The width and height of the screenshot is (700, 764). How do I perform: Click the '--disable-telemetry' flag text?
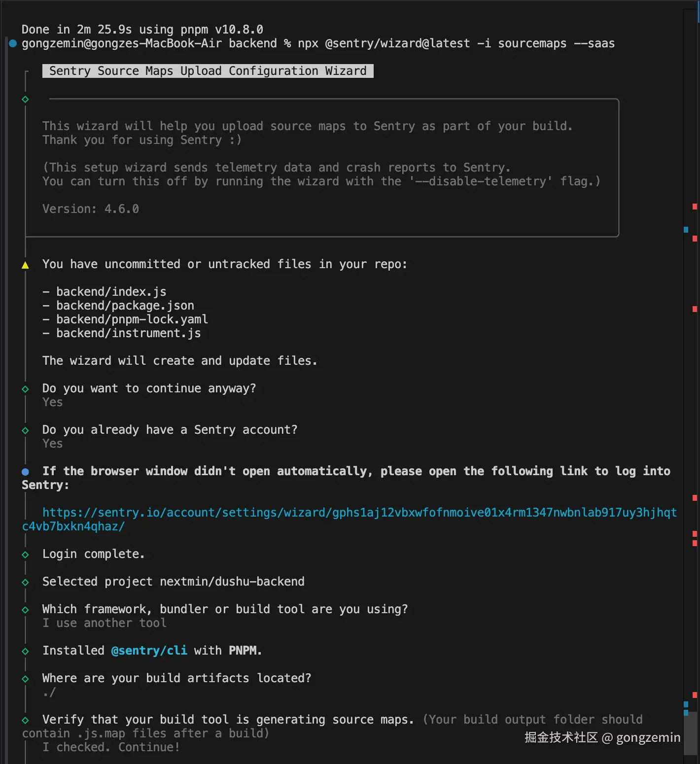point(481,181)
